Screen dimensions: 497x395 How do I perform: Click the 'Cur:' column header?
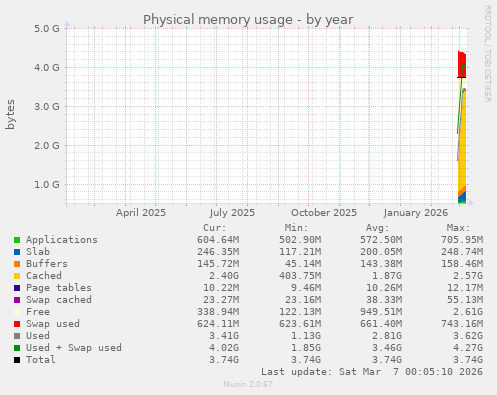point(215,228)
